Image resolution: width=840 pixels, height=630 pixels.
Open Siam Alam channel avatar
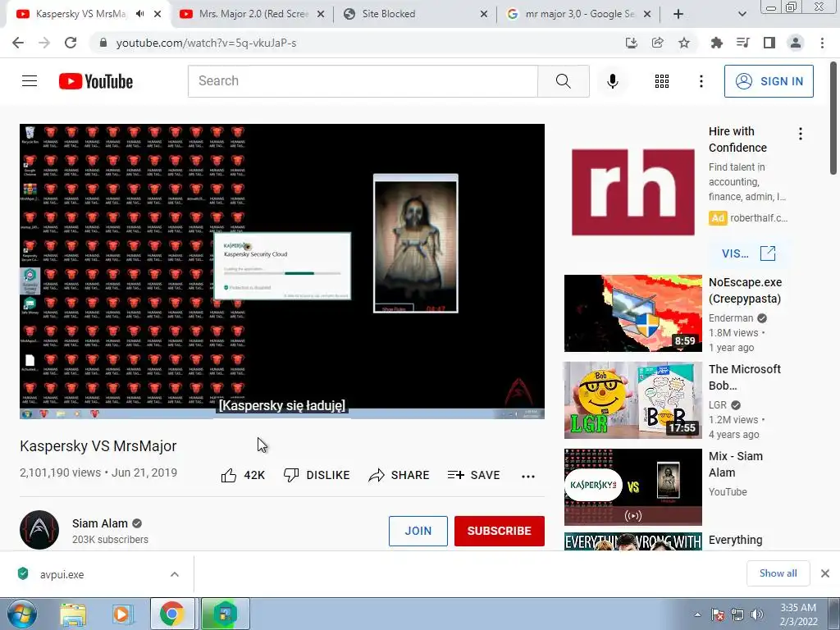click(x=39, y=530)
